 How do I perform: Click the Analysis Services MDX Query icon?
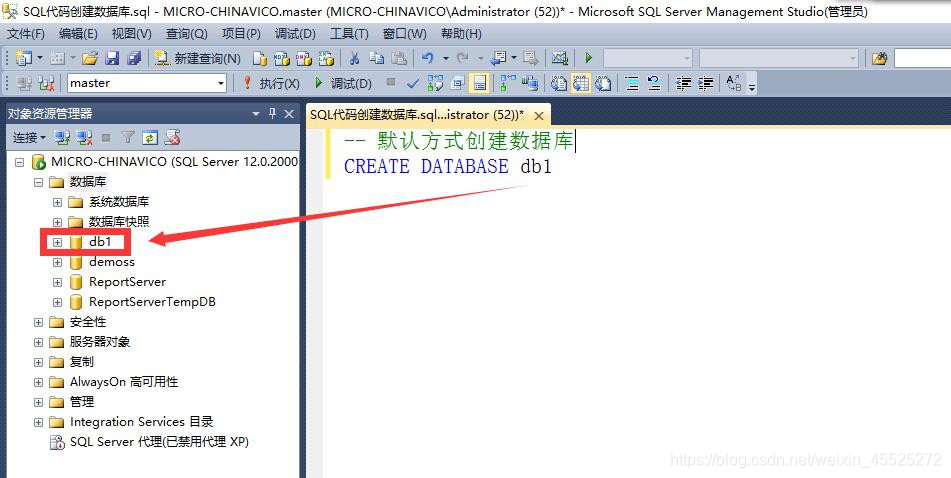[281, 58]
